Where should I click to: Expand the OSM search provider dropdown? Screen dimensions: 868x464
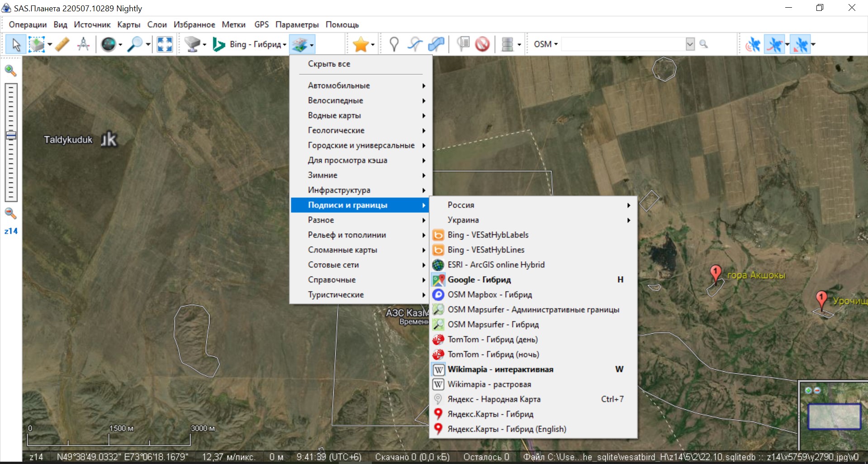(x=546, y=44)
